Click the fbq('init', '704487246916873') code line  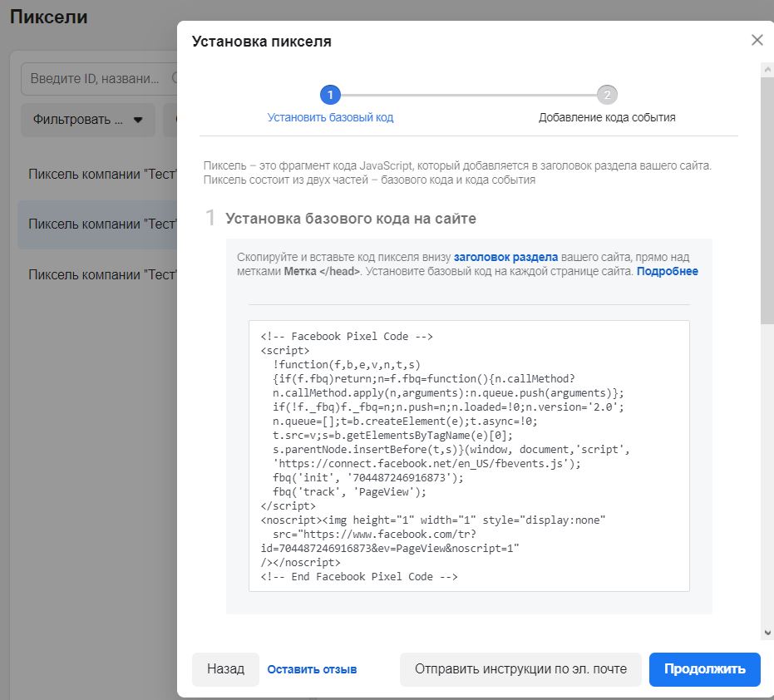coord(367,478)
